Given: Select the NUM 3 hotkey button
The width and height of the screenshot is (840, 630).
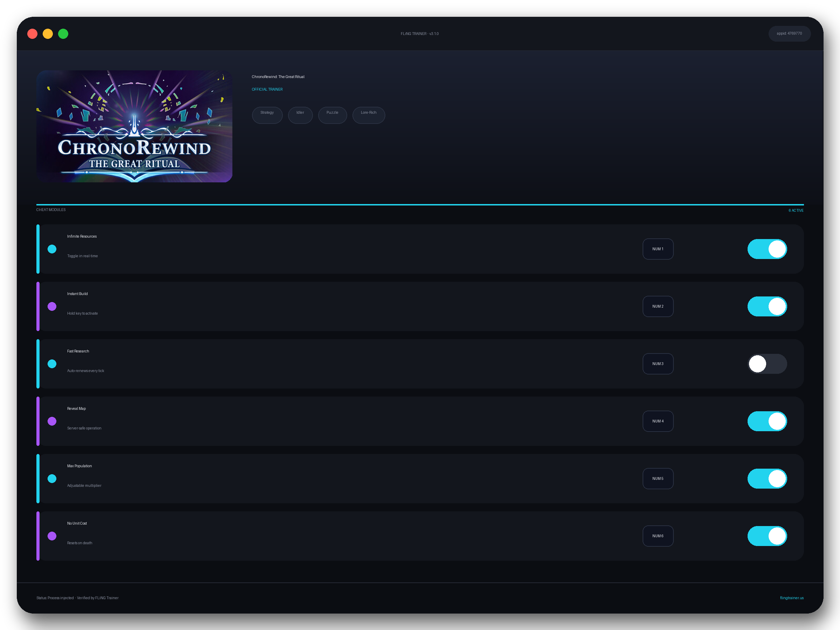Looking at the screenshot, I should click(x=658, y=364).
